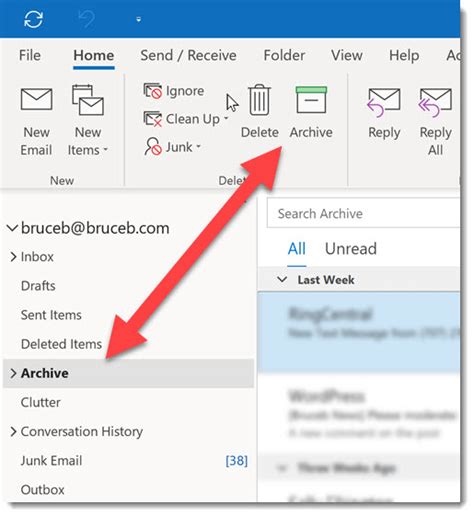Image resolution: width=474 pixels, height=516 pixels.
Task: Click the Junk icon
Action: coord(153,147)
